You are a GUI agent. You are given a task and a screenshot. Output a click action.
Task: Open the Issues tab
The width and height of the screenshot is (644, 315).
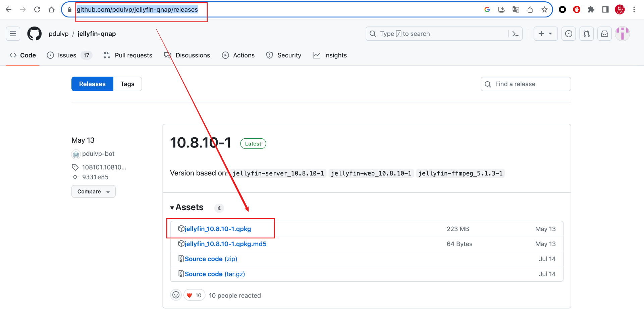point(69,55)
